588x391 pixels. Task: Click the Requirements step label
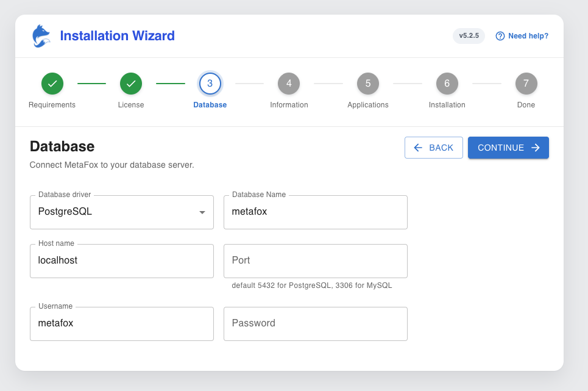click(52, 105)
